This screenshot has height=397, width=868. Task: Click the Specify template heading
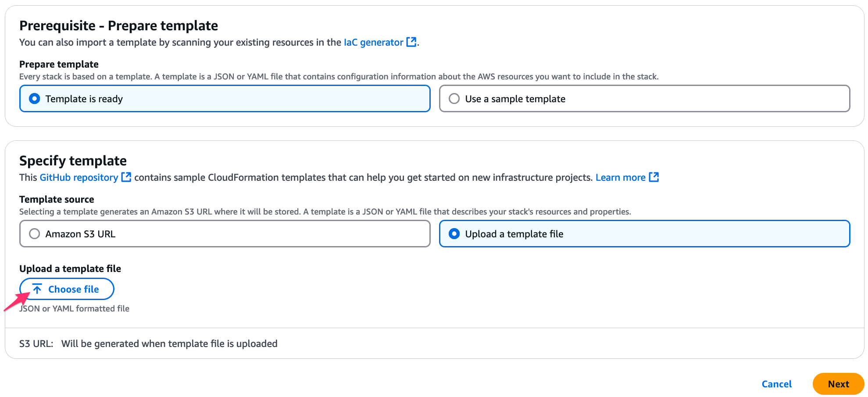72,160
